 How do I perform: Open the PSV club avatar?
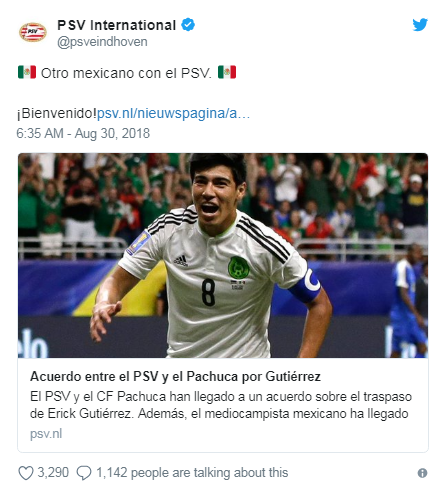[33, 32]
